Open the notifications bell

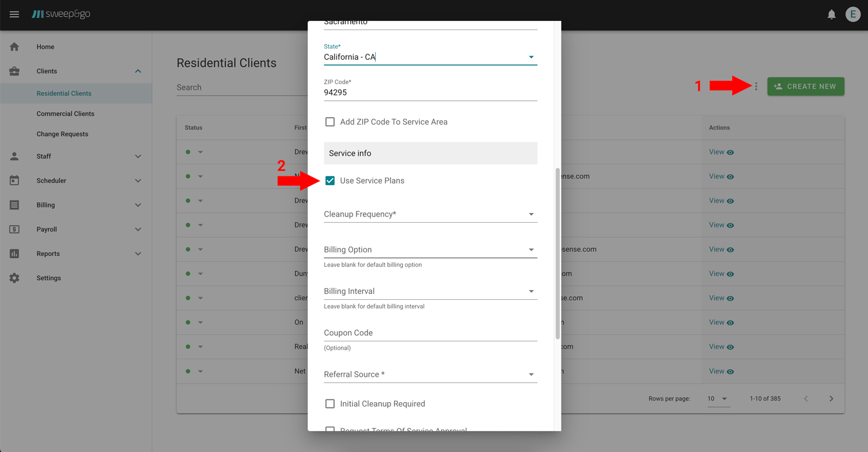[832, 14]
